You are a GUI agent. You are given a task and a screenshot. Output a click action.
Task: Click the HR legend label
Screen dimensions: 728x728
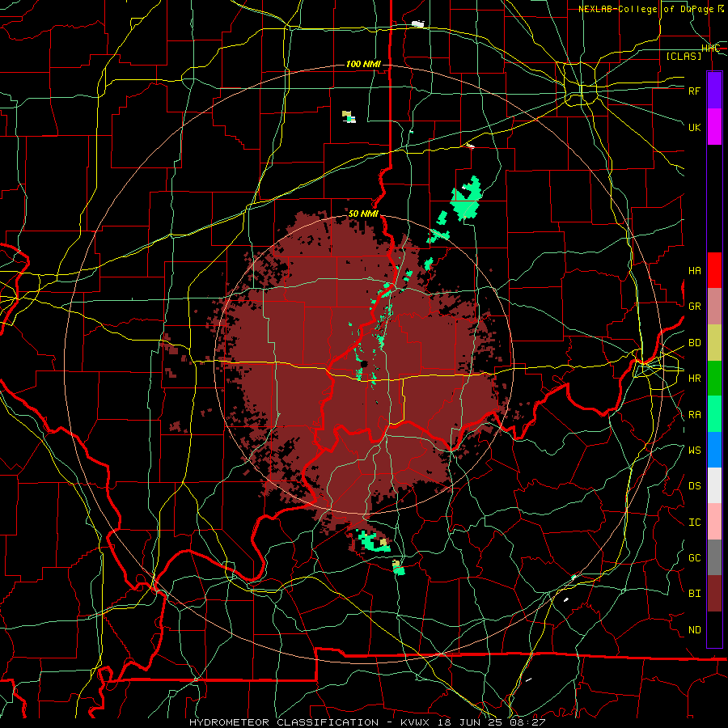tap(694, 379)
